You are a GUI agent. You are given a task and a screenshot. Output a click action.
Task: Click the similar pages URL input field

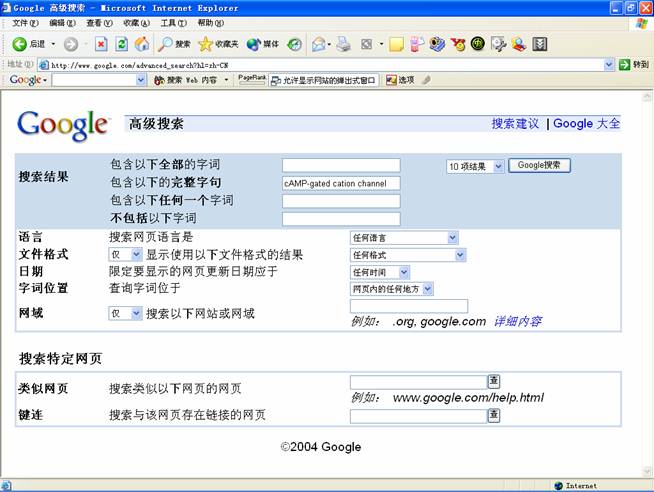(x=419, y=382)
